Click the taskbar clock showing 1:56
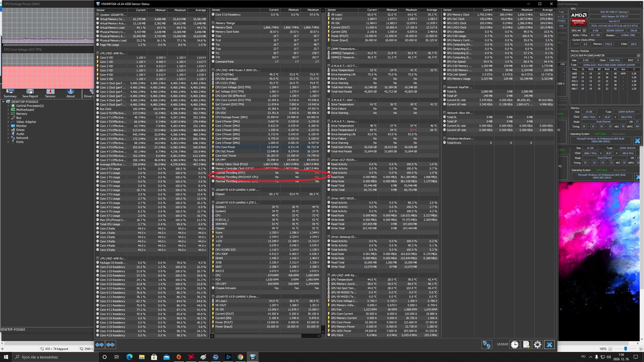The image size is (644, 362). click(621, 357)
